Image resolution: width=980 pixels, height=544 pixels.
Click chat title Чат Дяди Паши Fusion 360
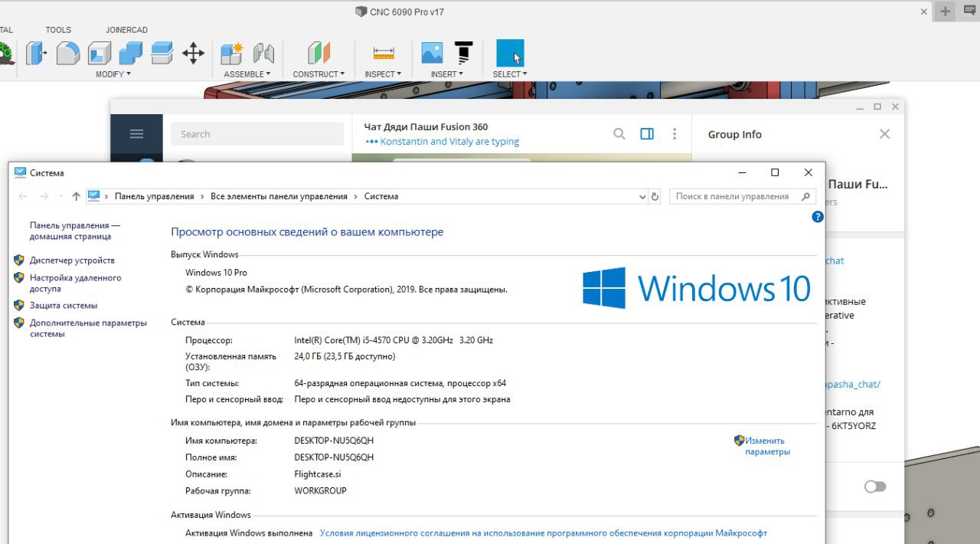tap(426, 127)
